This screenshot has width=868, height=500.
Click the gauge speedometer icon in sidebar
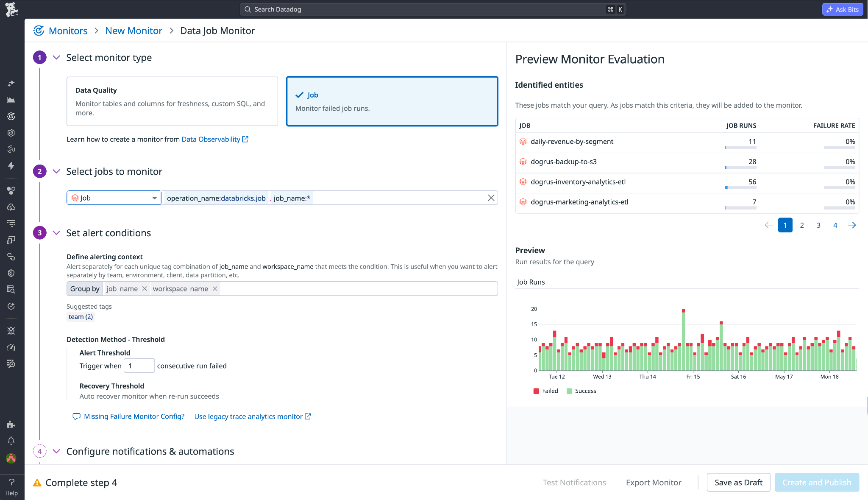pyautogui.click(x=11, y=347)
